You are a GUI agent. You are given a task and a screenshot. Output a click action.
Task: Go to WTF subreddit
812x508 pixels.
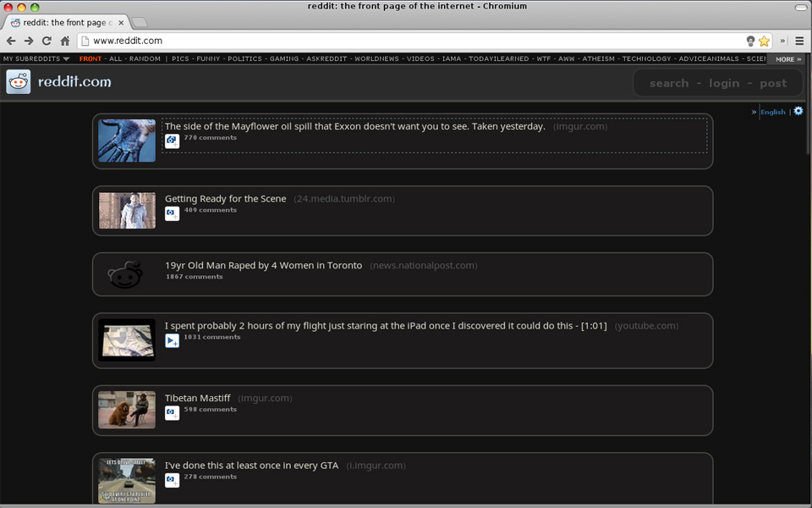click(x=544, y=59)
